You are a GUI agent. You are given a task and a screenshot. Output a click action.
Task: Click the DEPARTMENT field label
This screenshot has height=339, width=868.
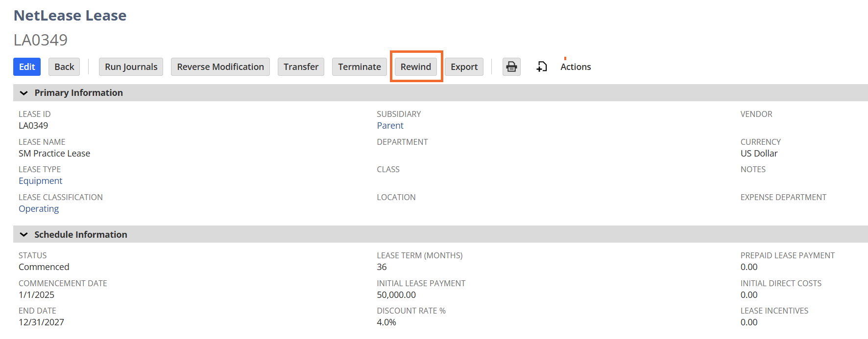click(x=402, y=142)
